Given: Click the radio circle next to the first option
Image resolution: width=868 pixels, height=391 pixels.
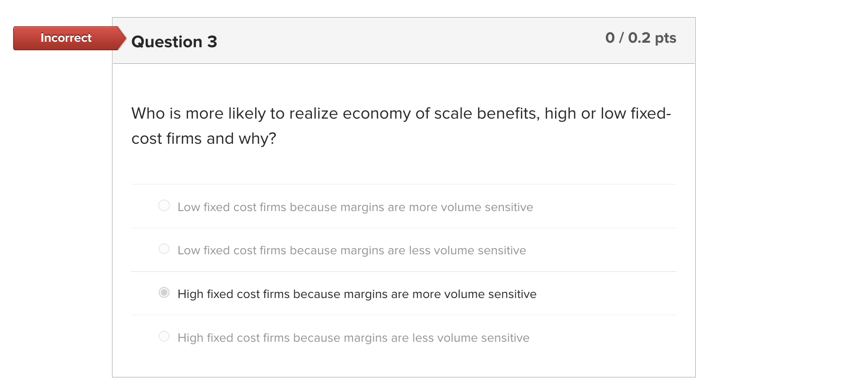Looking at the screenshot, I should click(x=164, y=206).
